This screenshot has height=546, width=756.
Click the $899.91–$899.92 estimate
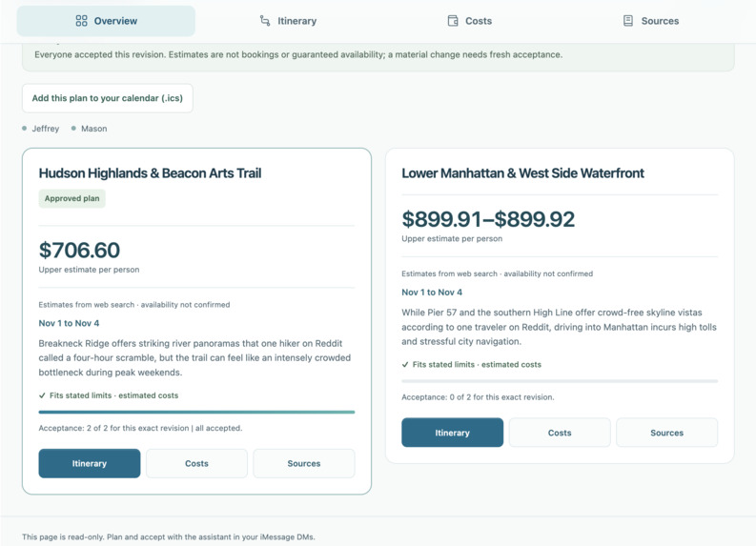(488, 219)
